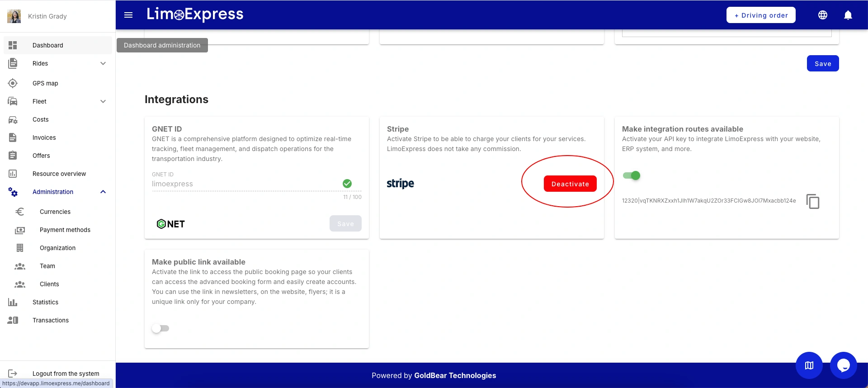Expand the Rides submenu chevron

pos(103,63)
